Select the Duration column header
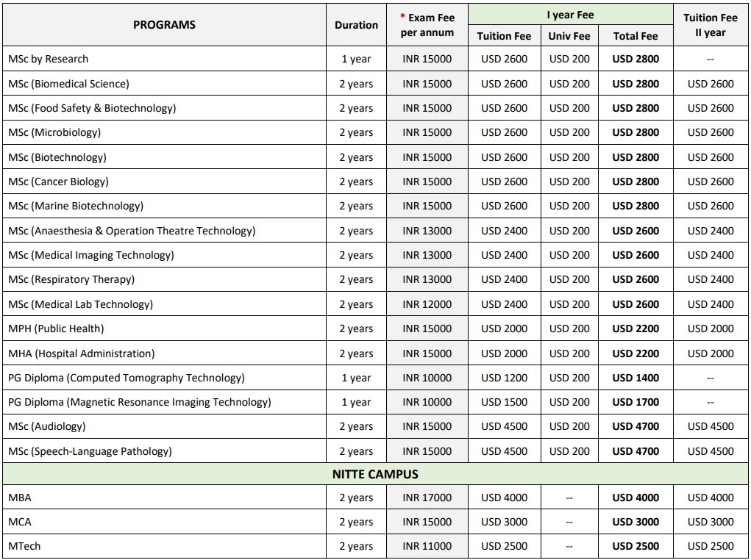Viewport: 751px width, 560px height. coord(356,25)
